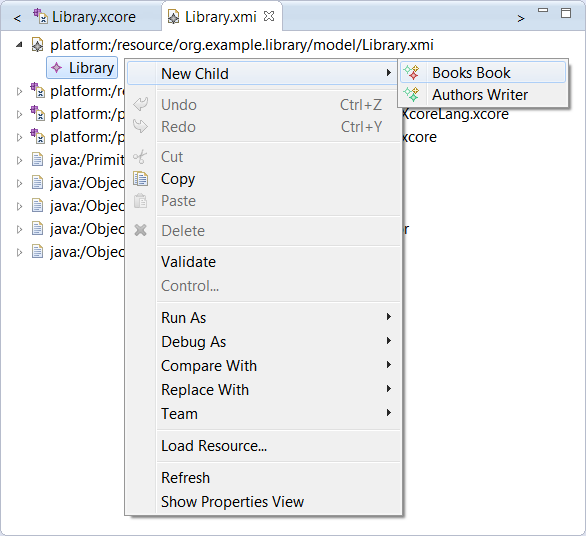Open the Run As submenu
586x536 pixels.
coord(263,318)
